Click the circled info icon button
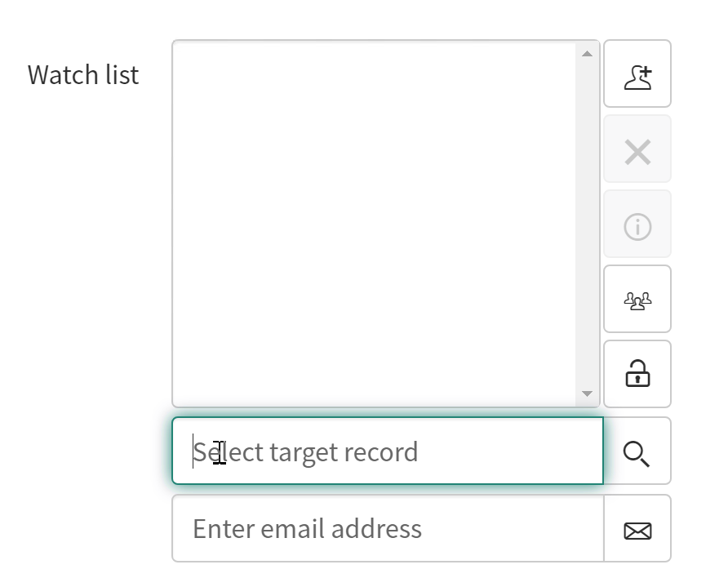728x578 pixels. coord(637,225)
